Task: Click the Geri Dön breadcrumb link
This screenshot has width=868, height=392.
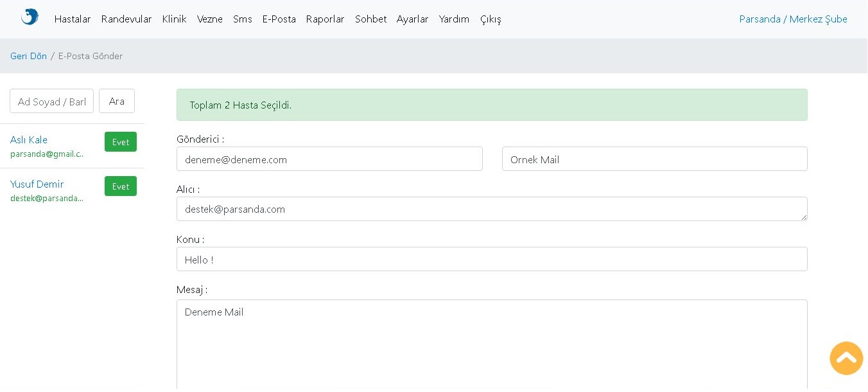Action: click(28, 56)
